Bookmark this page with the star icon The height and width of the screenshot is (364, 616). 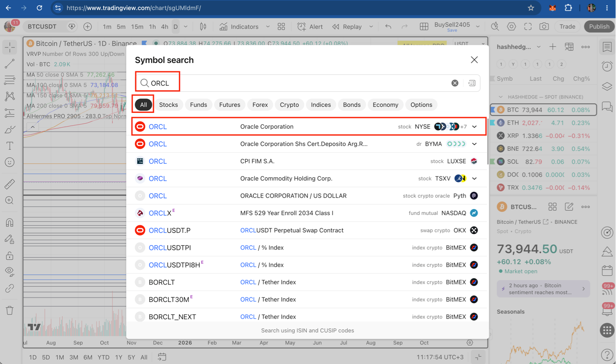(531, 8)
